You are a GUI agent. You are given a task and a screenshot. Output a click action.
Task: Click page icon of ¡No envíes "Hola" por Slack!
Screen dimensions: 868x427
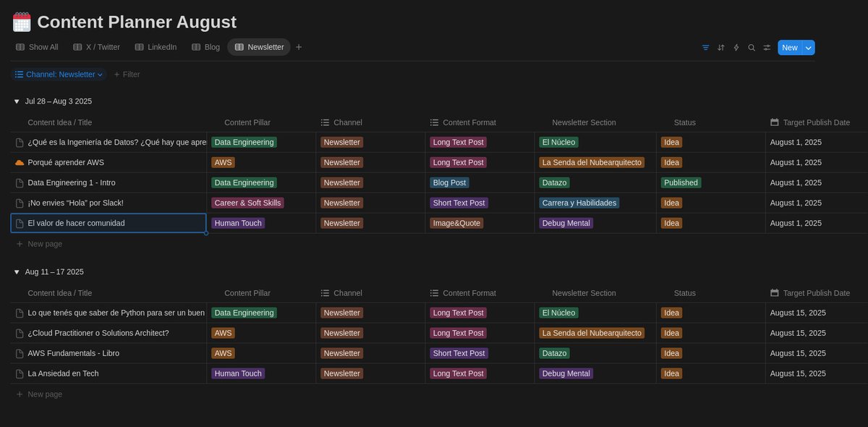coord(20,203)
